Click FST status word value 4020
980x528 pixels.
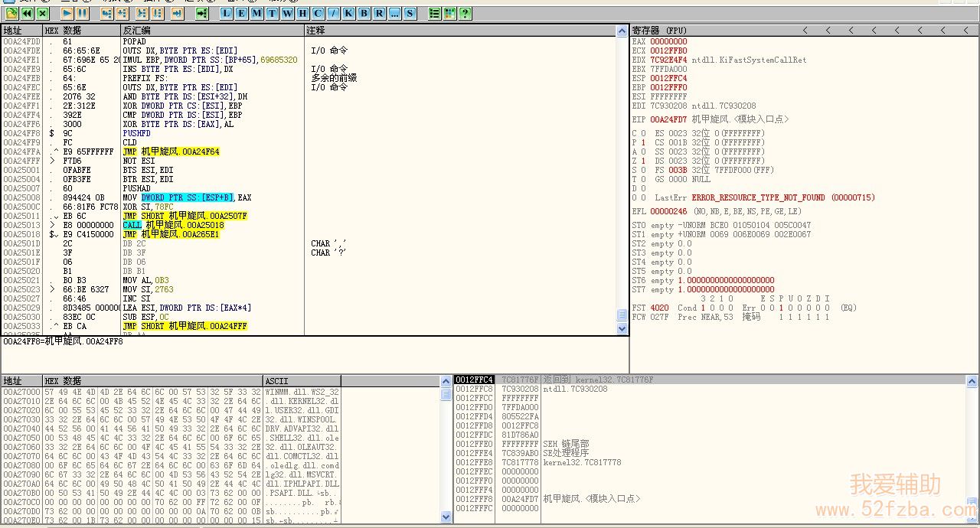(x=658, y=308)
